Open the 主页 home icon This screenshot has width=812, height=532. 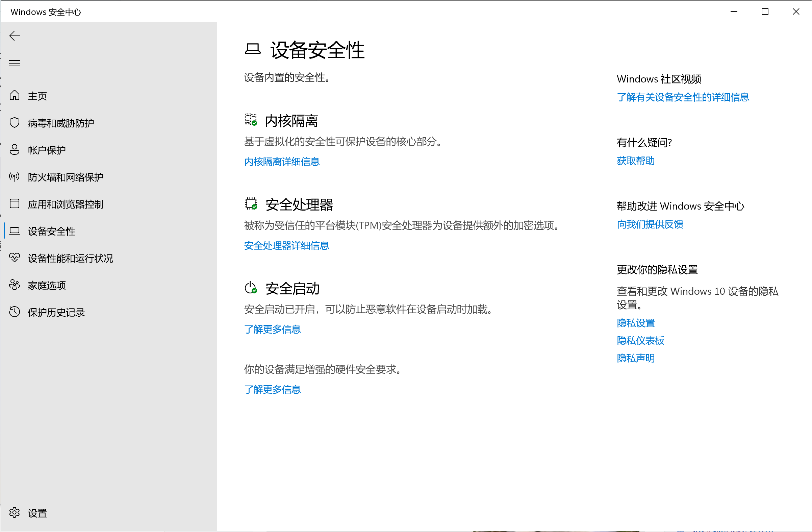(14, 95)
